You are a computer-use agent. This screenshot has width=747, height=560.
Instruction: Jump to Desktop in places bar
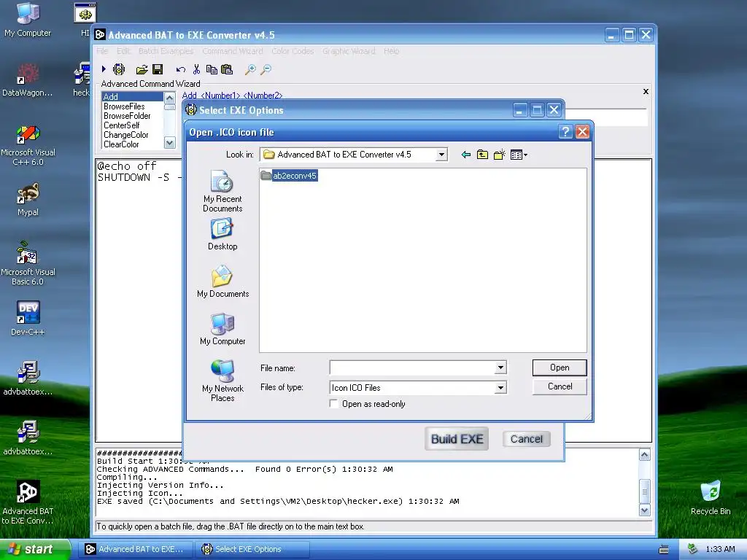[222, 234]
